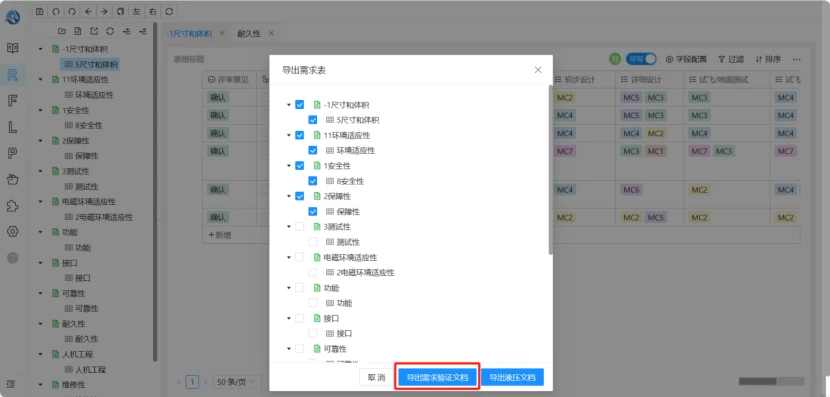Select the P module in left sidebar

point(13,153)
